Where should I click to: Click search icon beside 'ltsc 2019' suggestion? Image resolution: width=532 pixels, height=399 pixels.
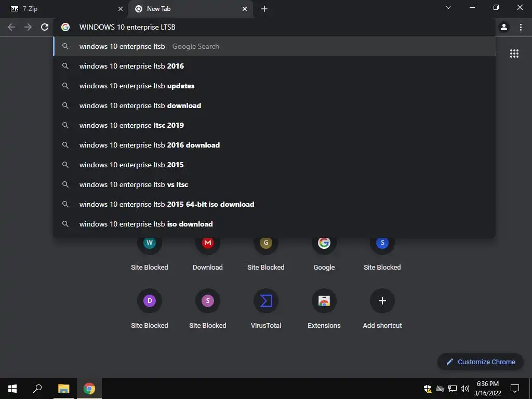65,125
